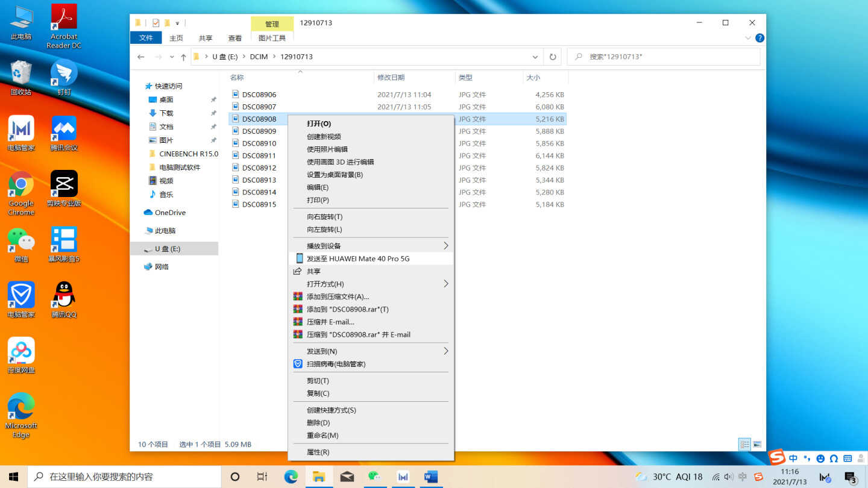Open Edge from the taskbar
The width and height of the screenshot is (868, 488).
pos(291,477)
